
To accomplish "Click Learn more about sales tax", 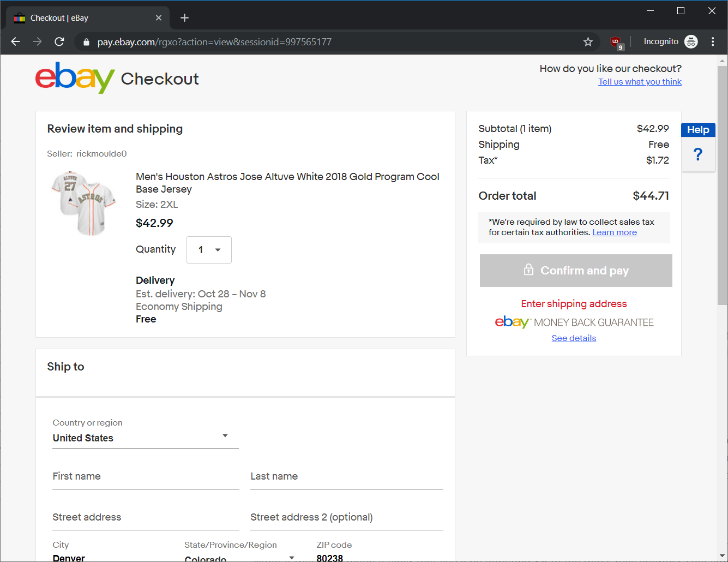I will pyautogui.click(x=615, y=232).
